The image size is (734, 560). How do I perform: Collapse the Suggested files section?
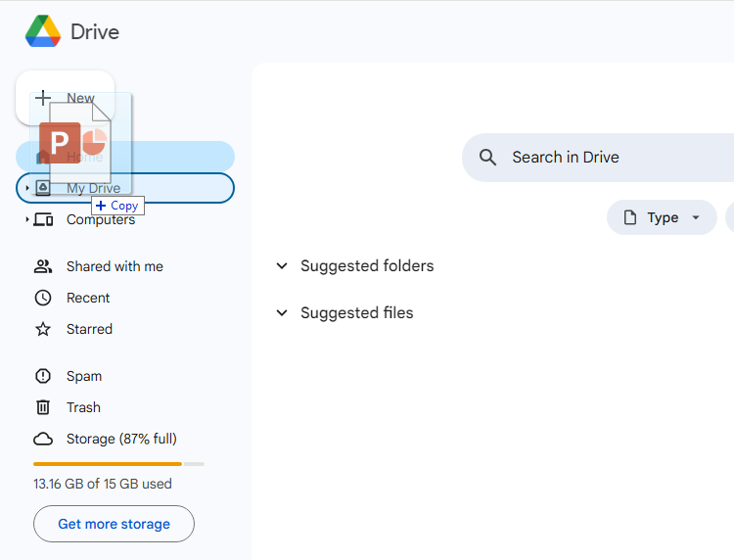click(x=282, y=312)
